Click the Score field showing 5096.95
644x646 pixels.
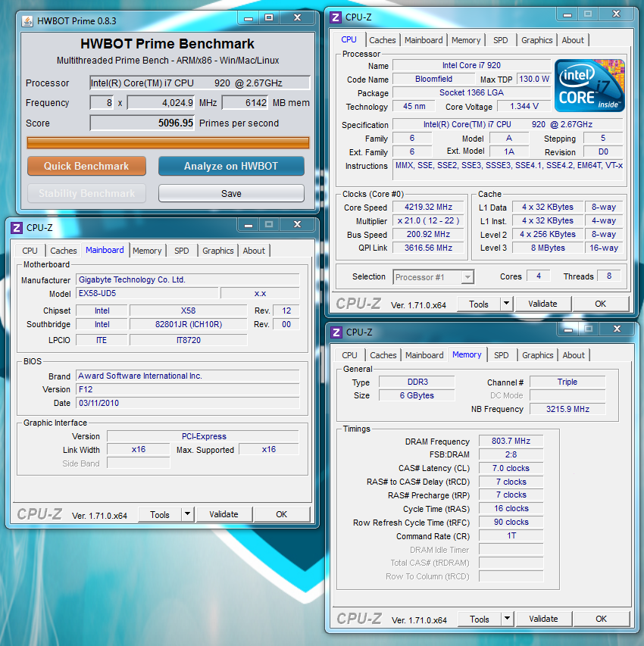coord(142,123)
